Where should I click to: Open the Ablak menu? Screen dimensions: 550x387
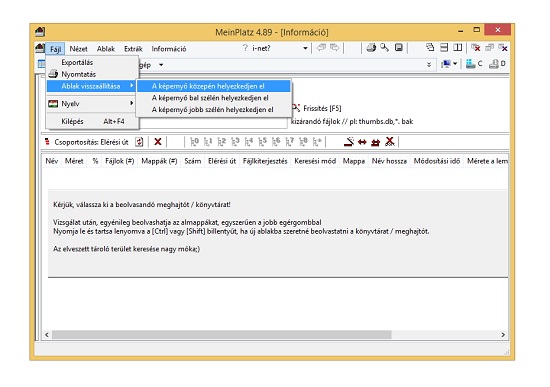[106, 49]
